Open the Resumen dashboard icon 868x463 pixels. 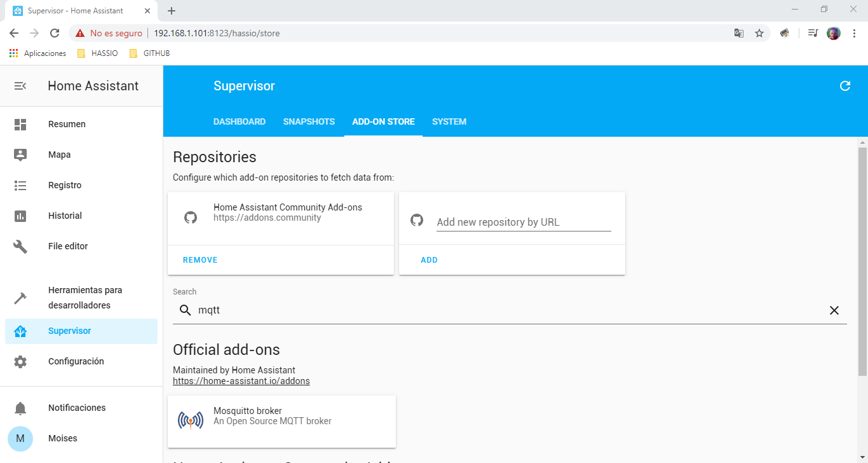[x=20, y=124]
